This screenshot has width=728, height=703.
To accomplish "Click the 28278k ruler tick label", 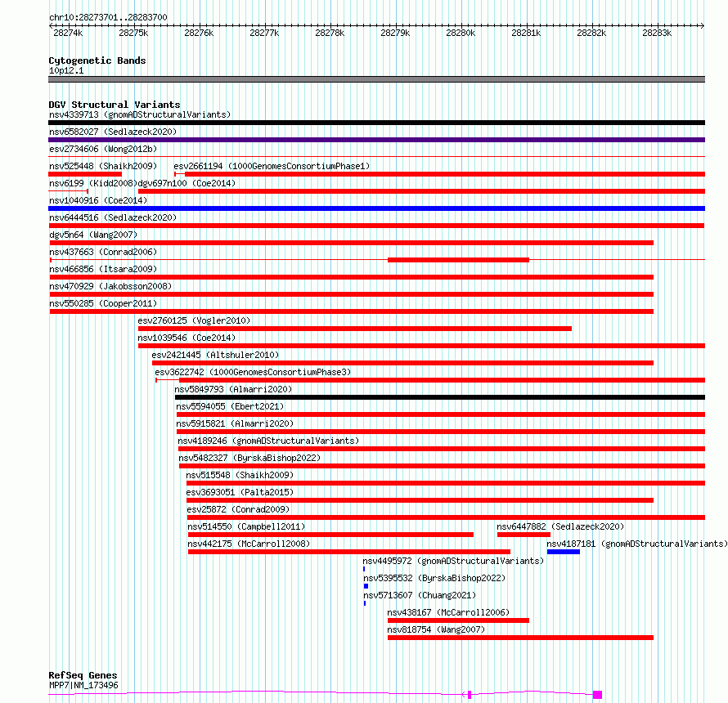I will tap(330, 33).
